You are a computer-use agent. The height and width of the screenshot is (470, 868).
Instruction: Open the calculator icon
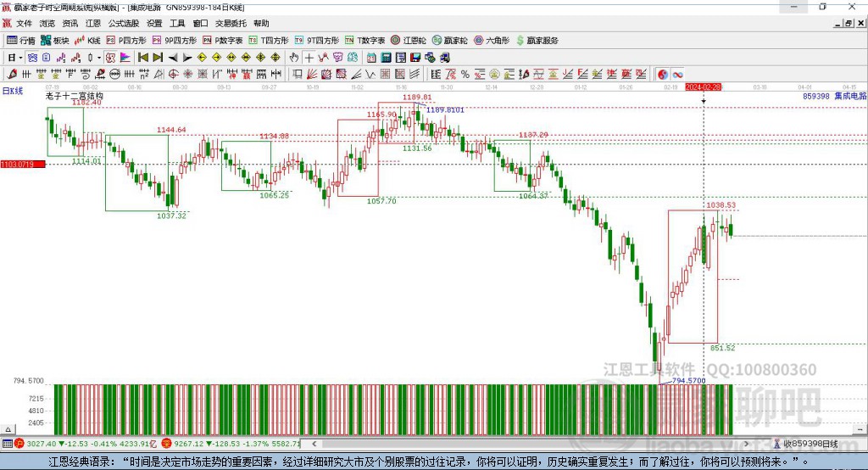[386, 58]
